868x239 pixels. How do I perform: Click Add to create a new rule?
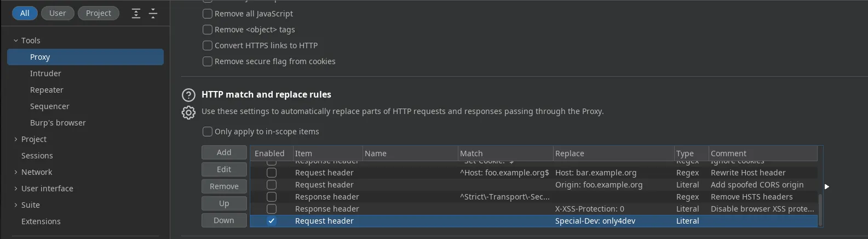224,152
